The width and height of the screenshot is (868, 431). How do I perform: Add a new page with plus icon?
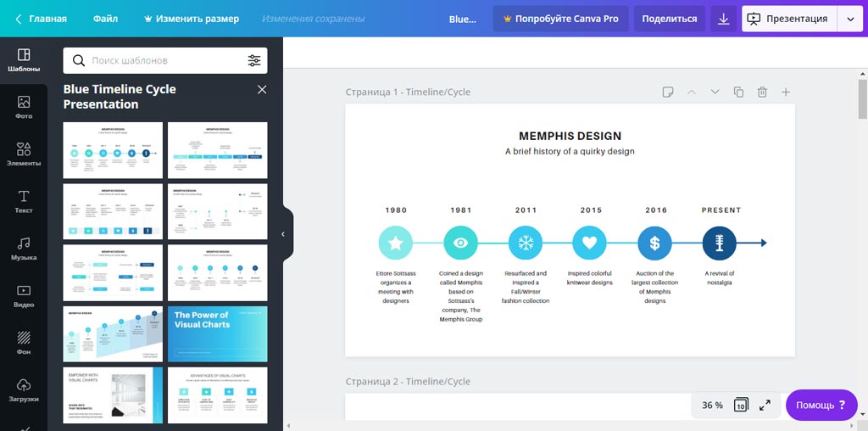[786, 92]
